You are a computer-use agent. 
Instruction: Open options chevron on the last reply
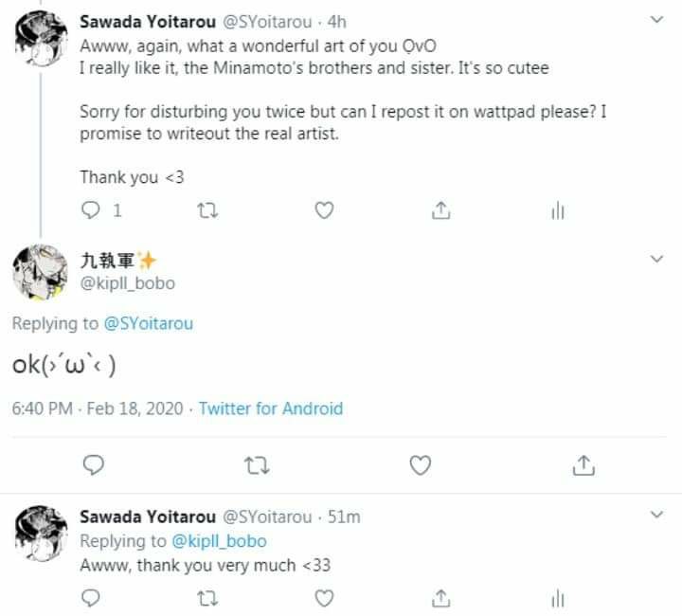(x=658, y=516)
